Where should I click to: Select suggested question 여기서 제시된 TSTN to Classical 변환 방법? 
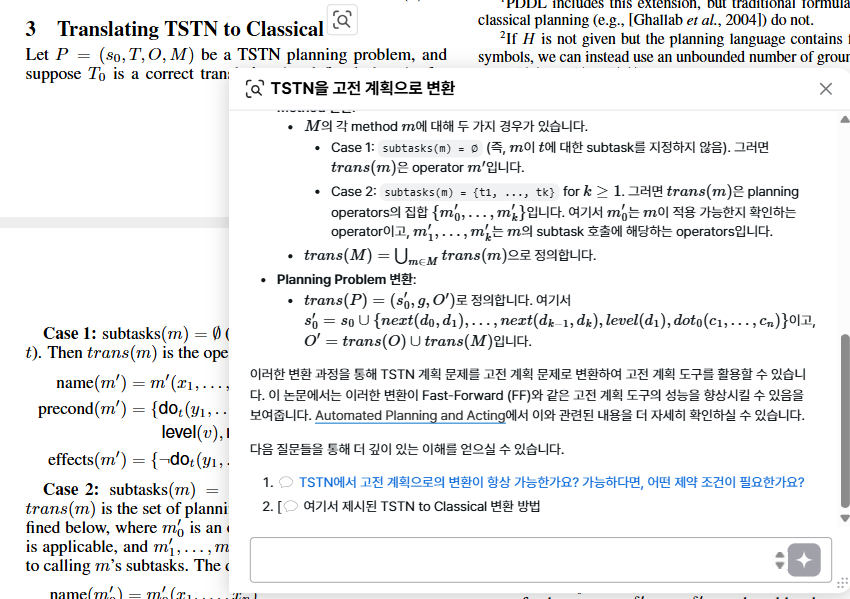click(421, 506)
